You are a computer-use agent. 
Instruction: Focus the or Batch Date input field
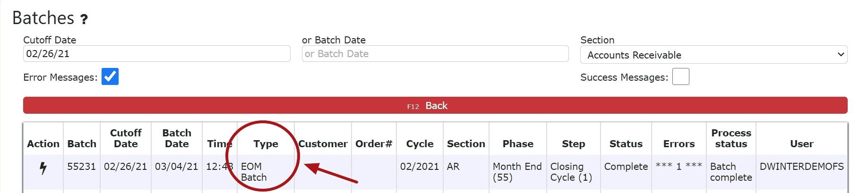(435, 54)
